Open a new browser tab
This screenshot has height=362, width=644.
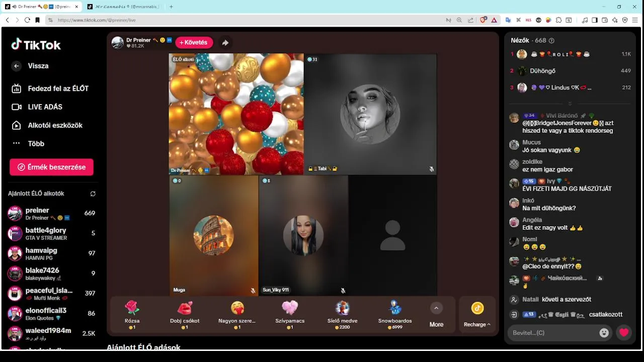[x=171, y=7]
